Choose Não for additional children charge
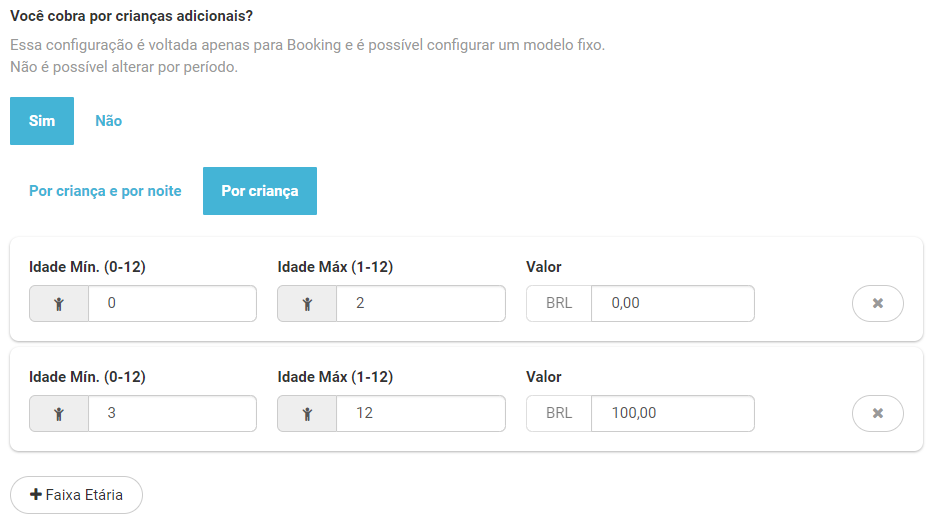Screen dimensions: 932x517 click(x=108, y=121)
